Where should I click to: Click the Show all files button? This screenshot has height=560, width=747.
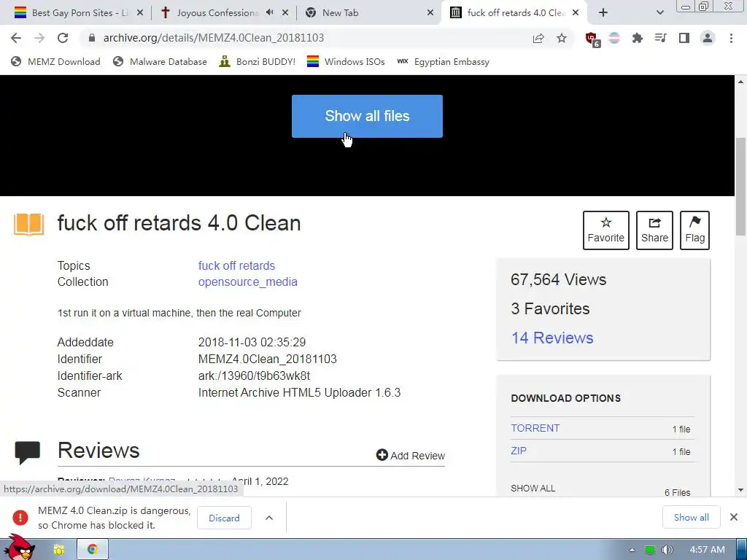(367, 116)
